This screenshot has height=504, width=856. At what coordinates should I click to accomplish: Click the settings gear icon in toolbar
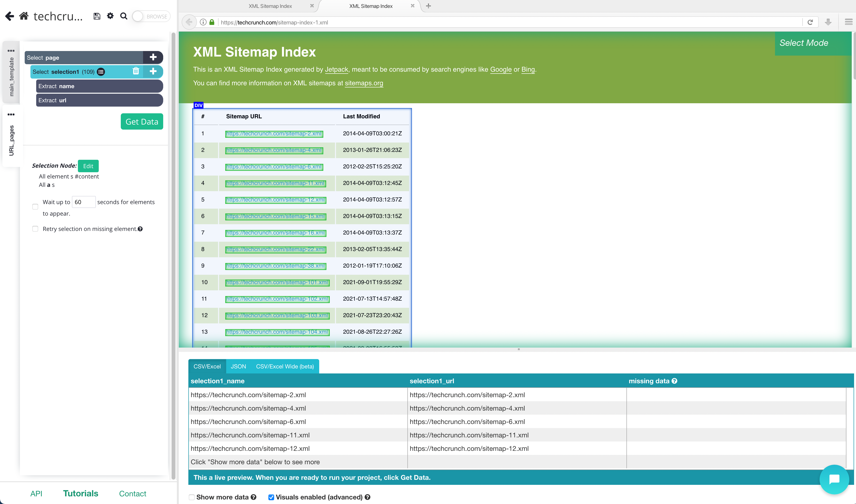pyautogui.click(x=110, y=16)
